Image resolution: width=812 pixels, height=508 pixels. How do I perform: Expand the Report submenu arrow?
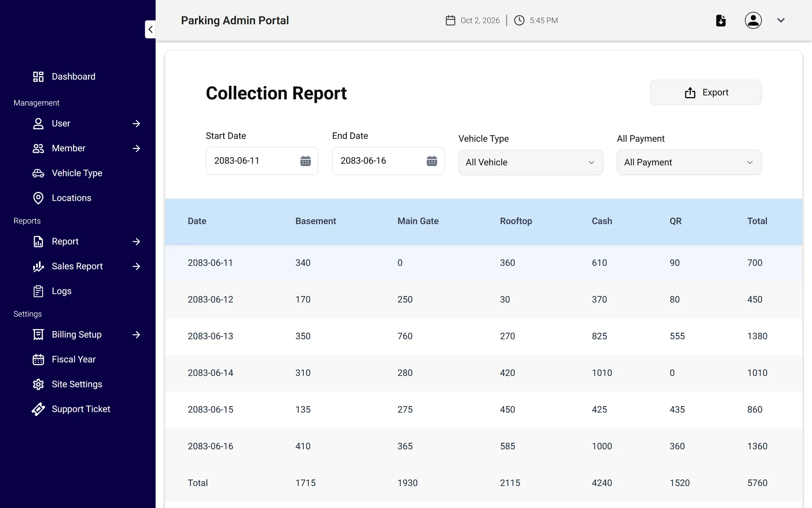point(136,241)
